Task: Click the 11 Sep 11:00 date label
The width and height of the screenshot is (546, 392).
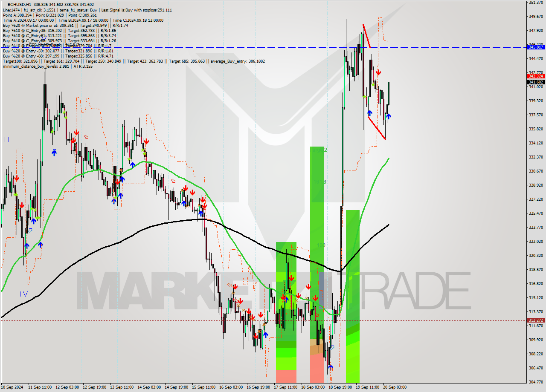Action: (x=40, y=387)
